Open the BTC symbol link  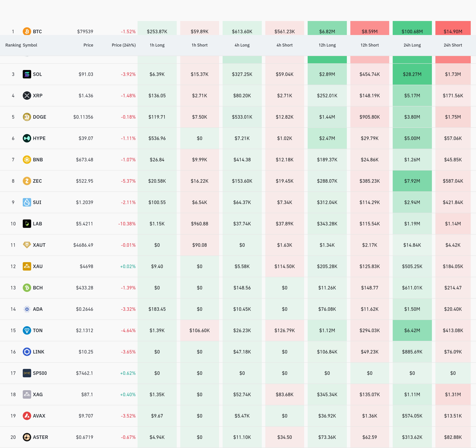pos(37,31)
